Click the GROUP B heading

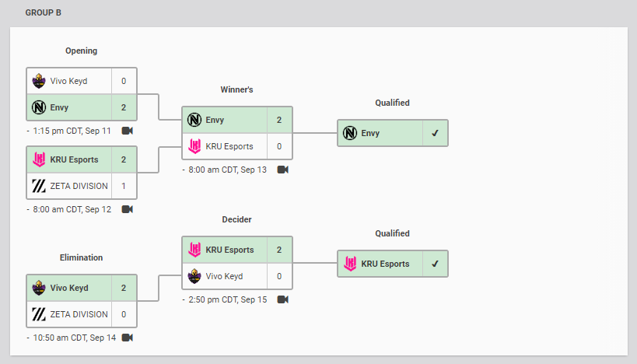click(x=43, y=12)
